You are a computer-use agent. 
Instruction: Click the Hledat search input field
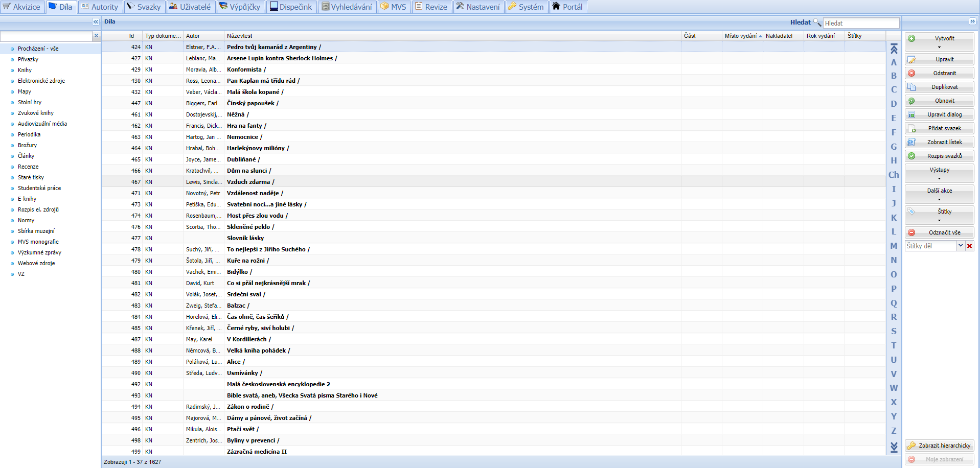(861, 23)
